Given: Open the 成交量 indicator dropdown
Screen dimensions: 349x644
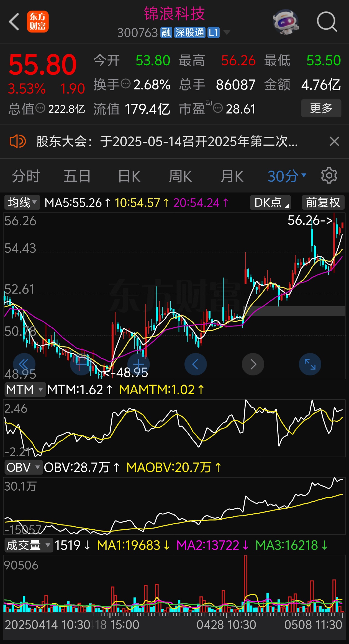Looking at the screenshot, I should tap(29, 545).
